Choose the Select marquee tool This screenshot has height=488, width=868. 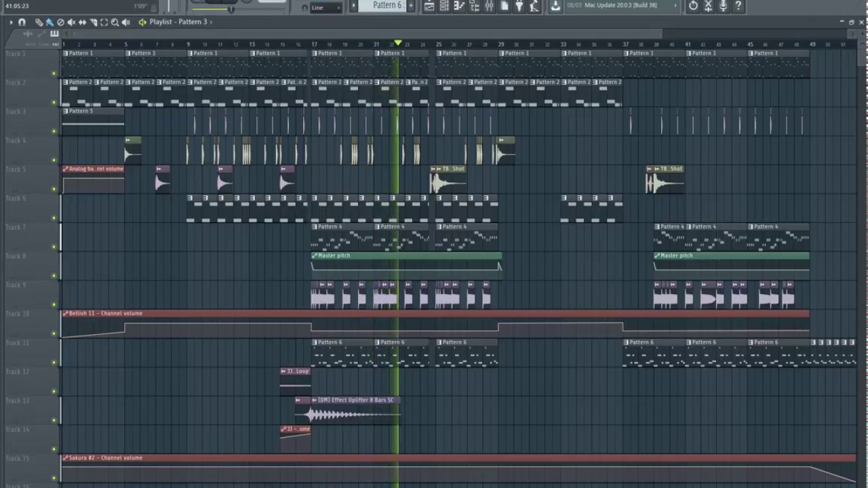[104, 22]
